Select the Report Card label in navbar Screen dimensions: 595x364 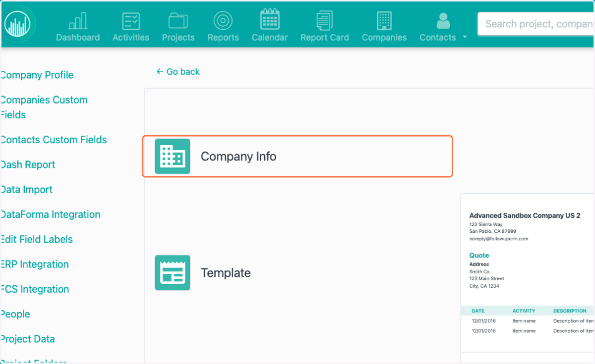tap(325, 38)
